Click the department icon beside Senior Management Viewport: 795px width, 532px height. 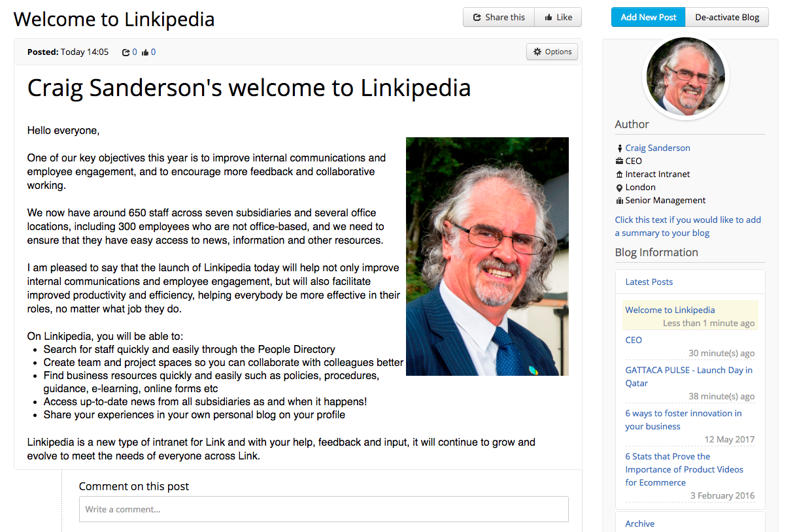click(620, 200)
